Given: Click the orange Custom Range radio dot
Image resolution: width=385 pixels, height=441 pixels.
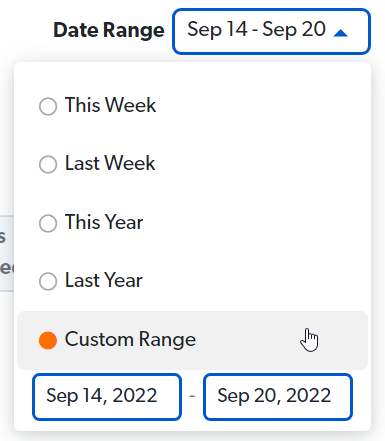Looking at the screenshot, I should (48, 340).
